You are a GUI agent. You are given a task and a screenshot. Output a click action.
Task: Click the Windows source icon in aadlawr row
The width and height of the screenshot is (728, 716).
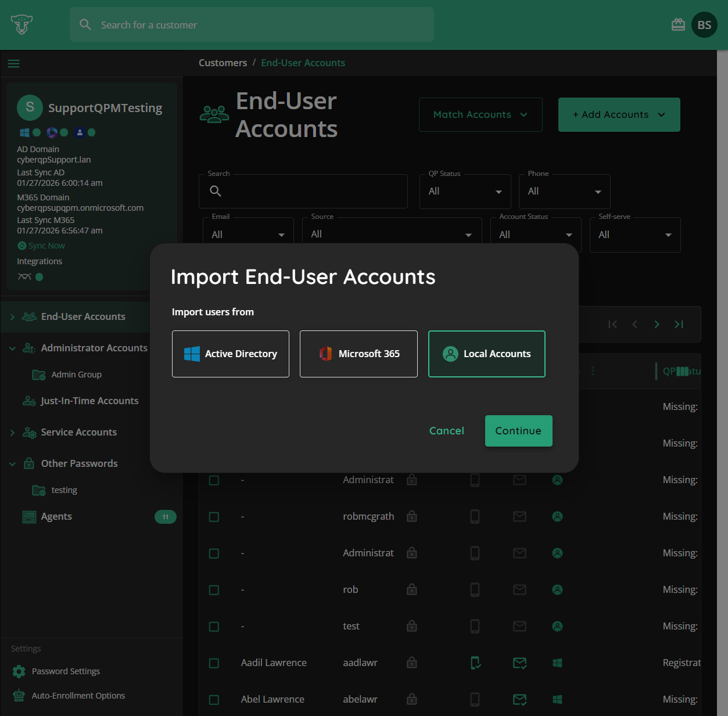tap(557, 663)
